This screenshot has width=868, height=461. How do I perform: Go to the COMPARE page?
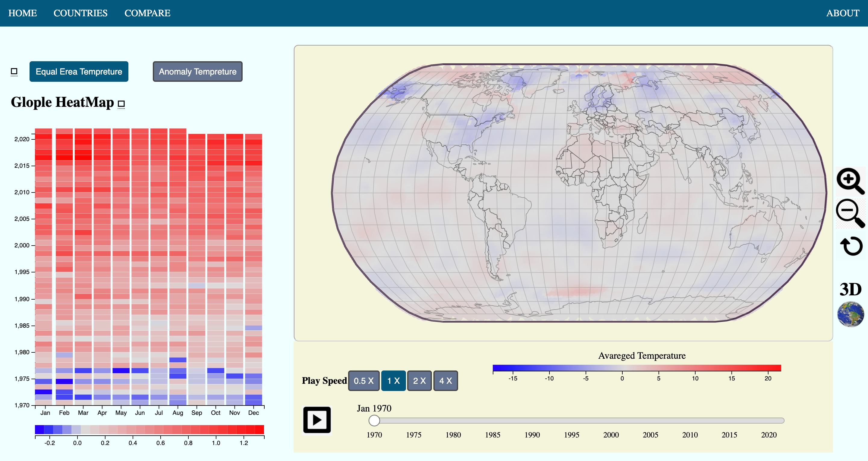(x=147, y=13)
